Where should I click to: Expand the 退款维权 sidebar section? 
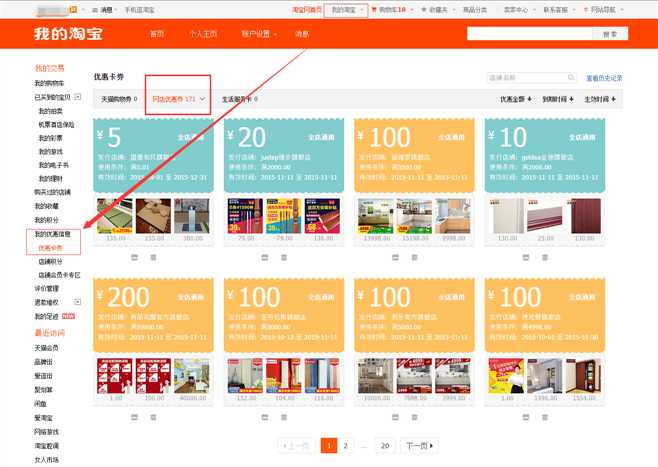(x=78, y=302)
